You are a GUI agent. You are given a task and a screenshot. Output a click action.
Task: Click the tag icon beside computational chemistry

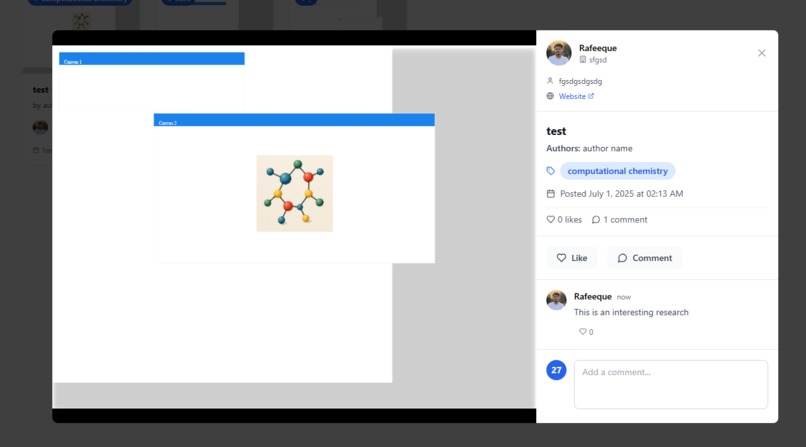[x=551, y=171]
